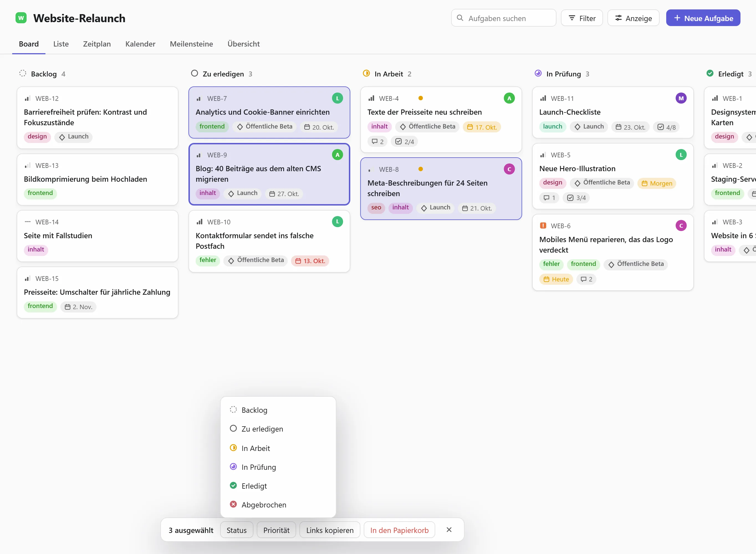The height and width of the screenshot is (554, 756).
Task: Open the Priorität bulk action menu
Action: (x=276, y=530)
